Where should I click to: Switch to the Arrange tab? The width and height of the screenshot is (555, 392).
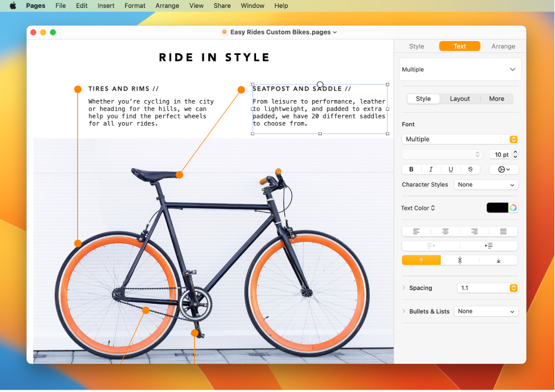point(503,46)
